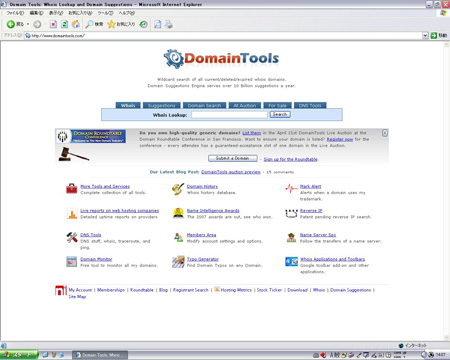Open the Registrant Search footer link

(x=191, y=290)
